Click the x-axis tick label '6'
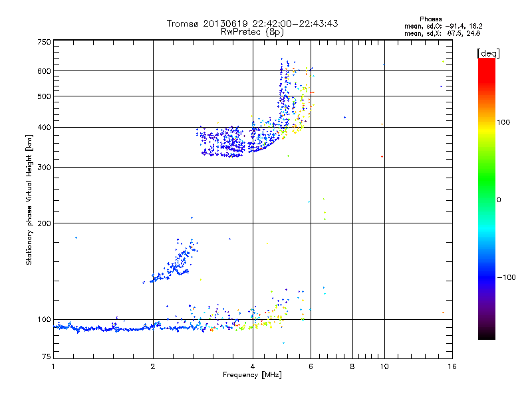This screenshot has width=532, height=399. 311,366
